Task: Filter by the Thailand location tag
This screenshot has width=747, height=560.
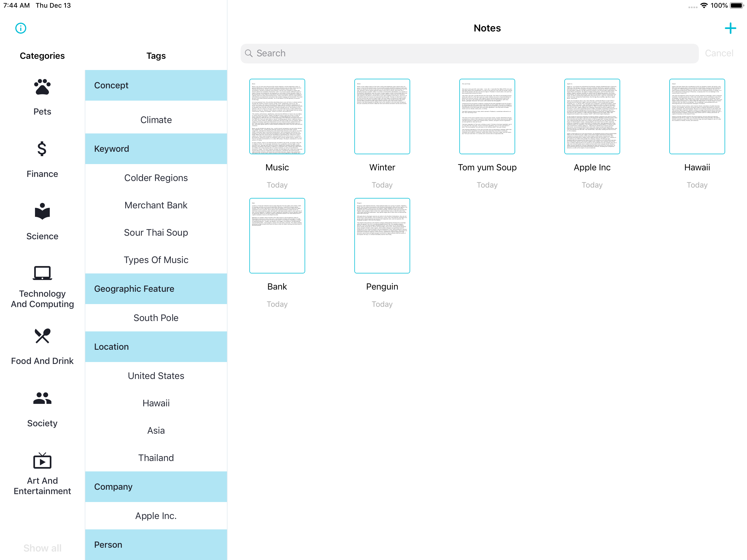Action: [x=156, y=458]
